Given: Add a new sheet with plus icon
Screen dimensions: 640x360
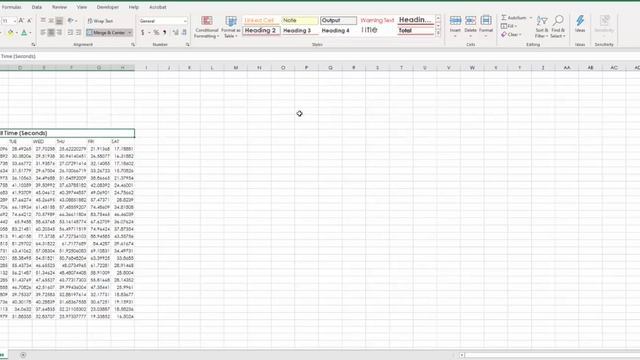Looking at the screenshot, I should pyautogui.click(x=23, y=355).
